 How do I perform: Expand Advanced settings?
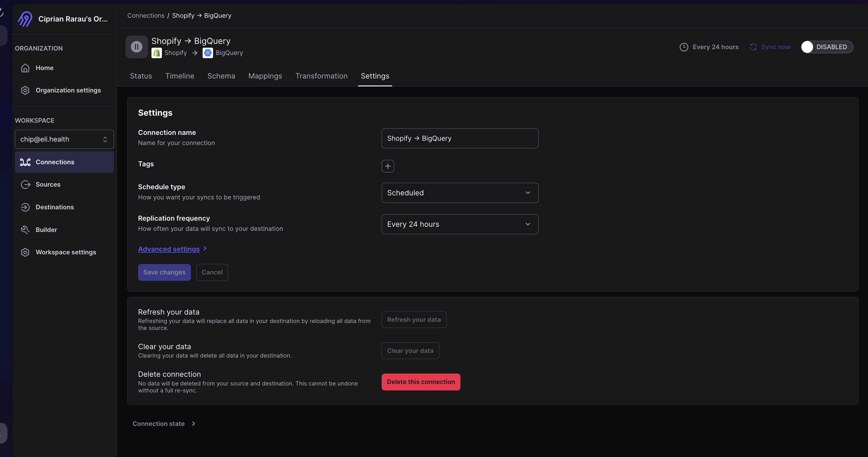tap(169, 249)
